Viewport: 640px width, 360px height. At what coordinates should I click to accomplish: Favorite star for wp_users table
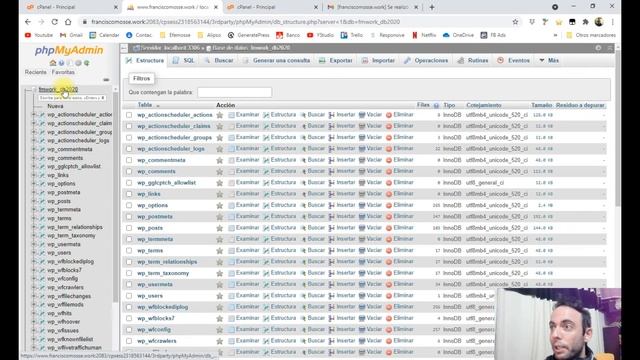tap(220, 296)
